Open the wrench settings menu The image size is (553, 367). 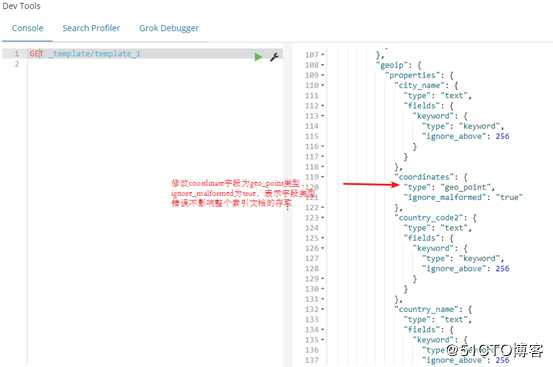point(274,56)
